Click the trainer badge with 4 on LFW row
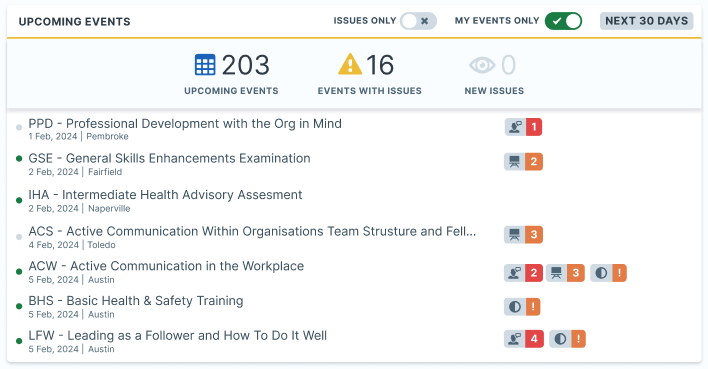This screenshot has height=369, width=708. [x=524, y=339]
